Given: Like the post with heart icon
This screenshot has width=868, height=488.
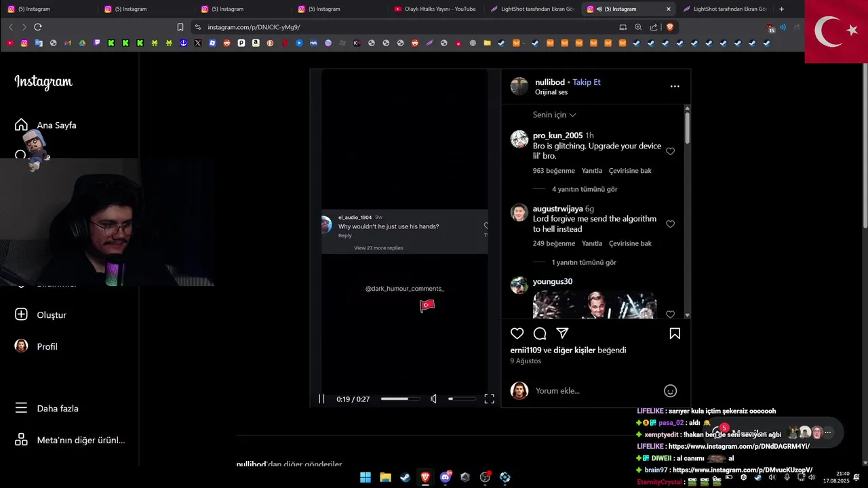Looking at the screenshot, I should click(517, 333).
